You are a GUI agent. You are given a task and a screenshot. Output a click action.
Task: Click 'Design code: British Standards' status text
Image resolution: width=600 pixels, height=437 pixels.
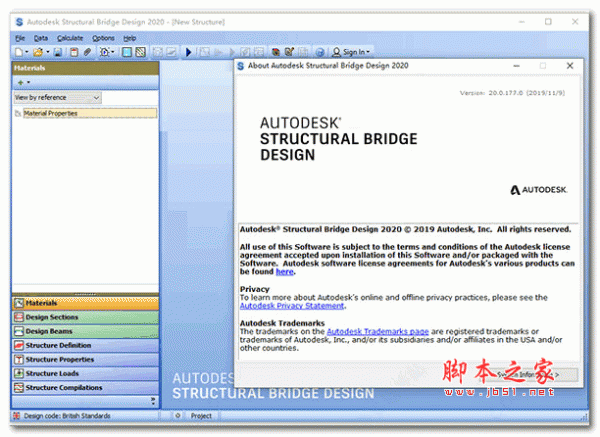coord(67,416)
